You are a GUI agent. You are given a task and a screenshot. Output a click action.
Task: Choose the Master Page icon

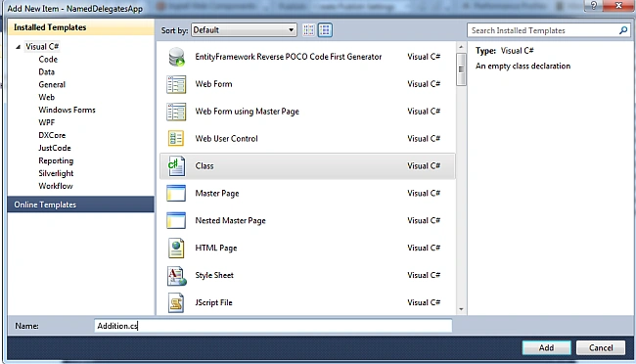click(176, 193)
